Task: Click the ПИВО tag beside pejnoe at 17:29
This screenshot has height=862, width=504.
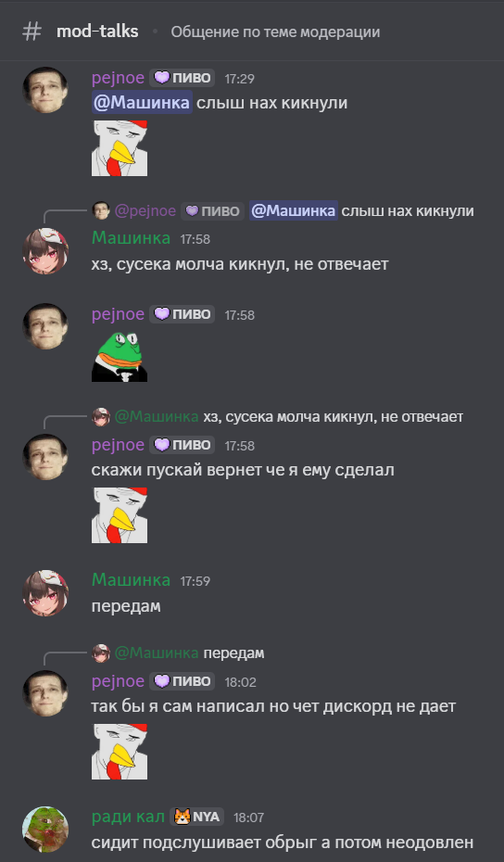Action: click(x=182, y=78)
